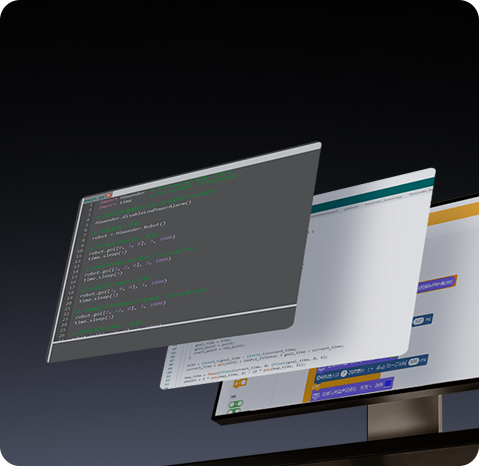The image size is (479, 466).
Task: Click the small blue block with rounded value
Action: tap(422, 320)
